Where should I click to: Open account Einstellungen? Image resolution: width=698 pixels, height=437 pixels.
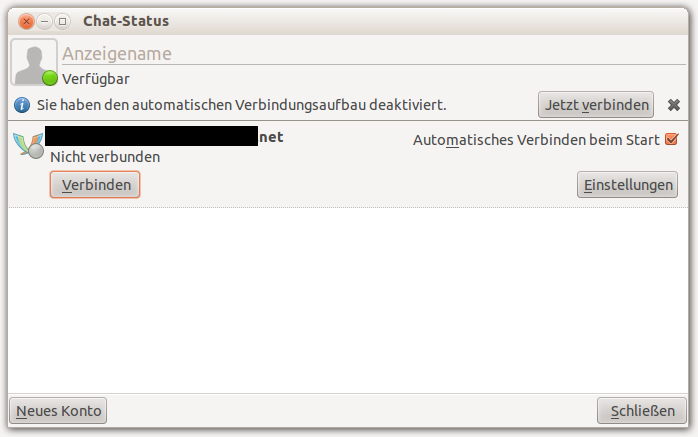click(627, 185)
